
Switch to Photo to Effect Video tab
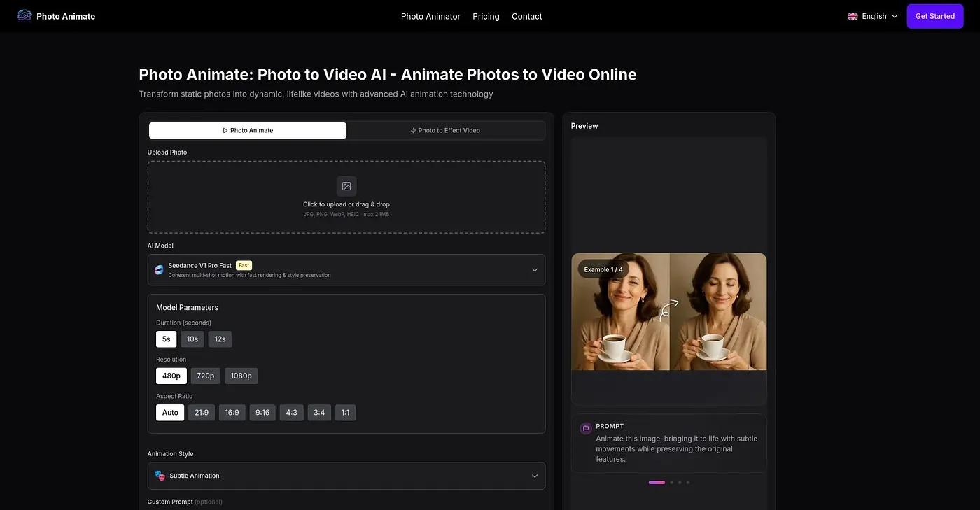coord(445,130)
